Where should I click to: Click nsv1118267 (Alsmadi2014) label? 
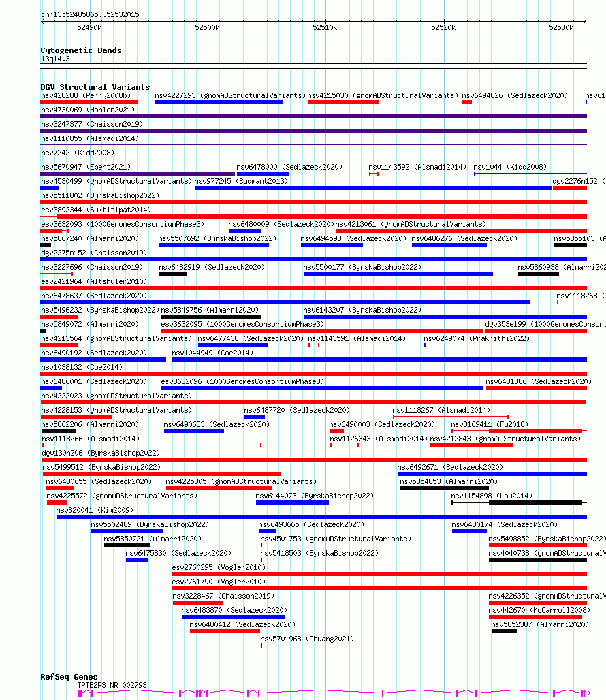[441, 410]
